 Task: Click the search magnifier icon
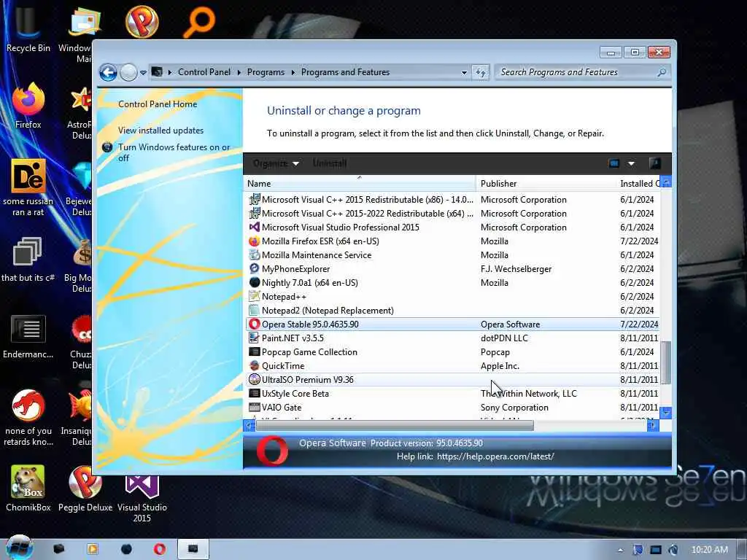(662, 72)
